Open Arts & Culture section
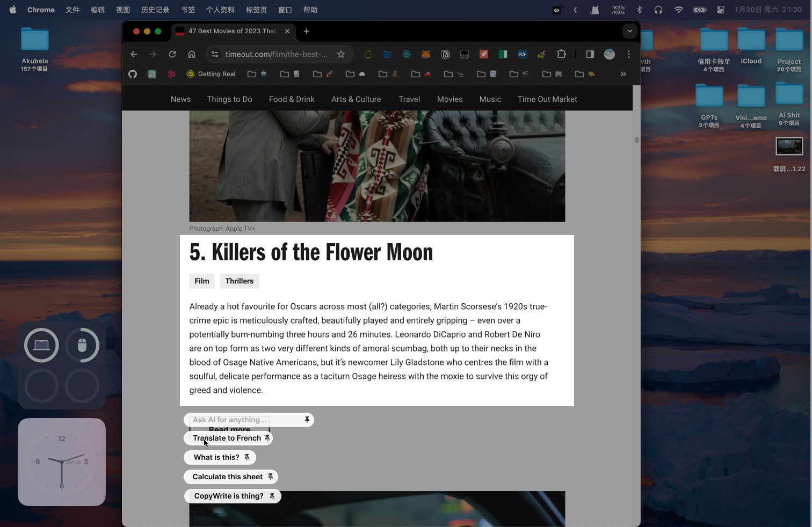The width and height of the screenshot is (812, 527). [x=356, y=99]
